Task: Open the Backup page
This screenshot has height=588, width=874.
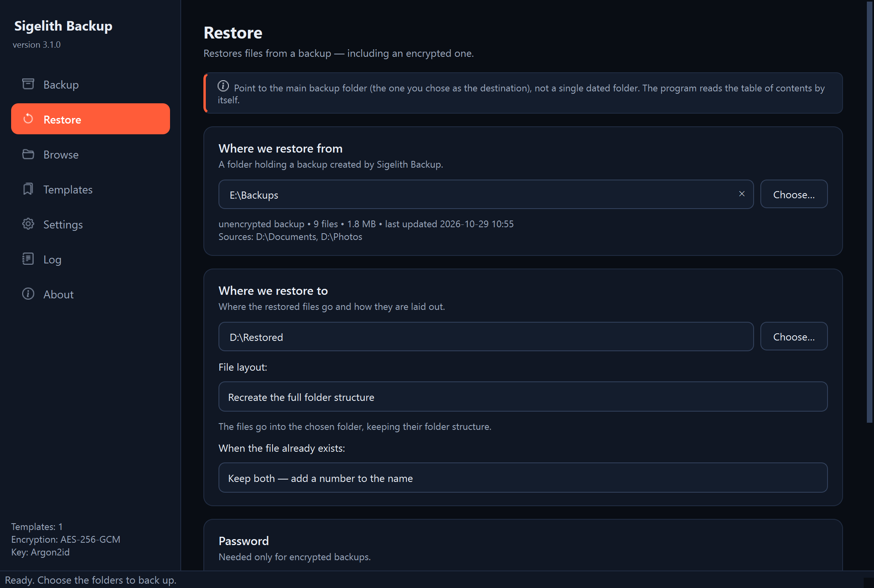Action: click(91, 84)
